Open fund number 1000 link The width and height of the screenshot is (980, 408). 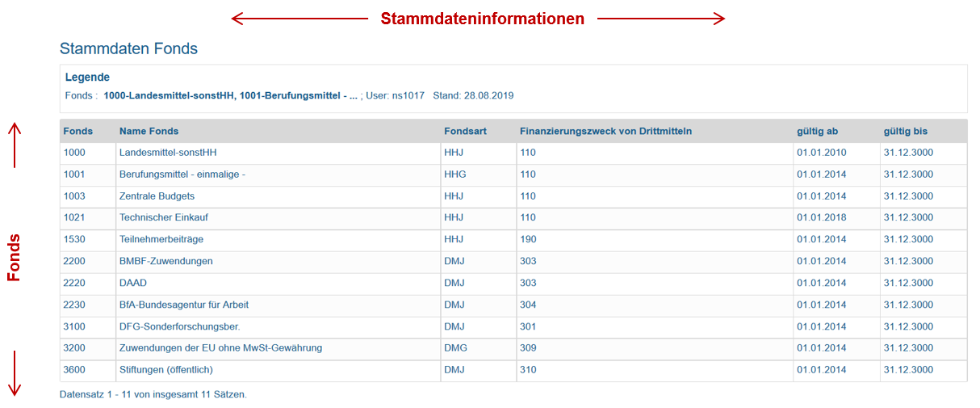pyautogui.click(x=74, y=153)
